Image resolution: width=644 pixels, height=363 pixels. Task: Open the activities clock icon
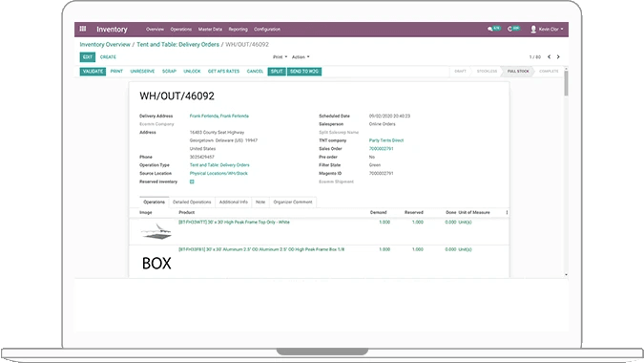pos(509,30)
